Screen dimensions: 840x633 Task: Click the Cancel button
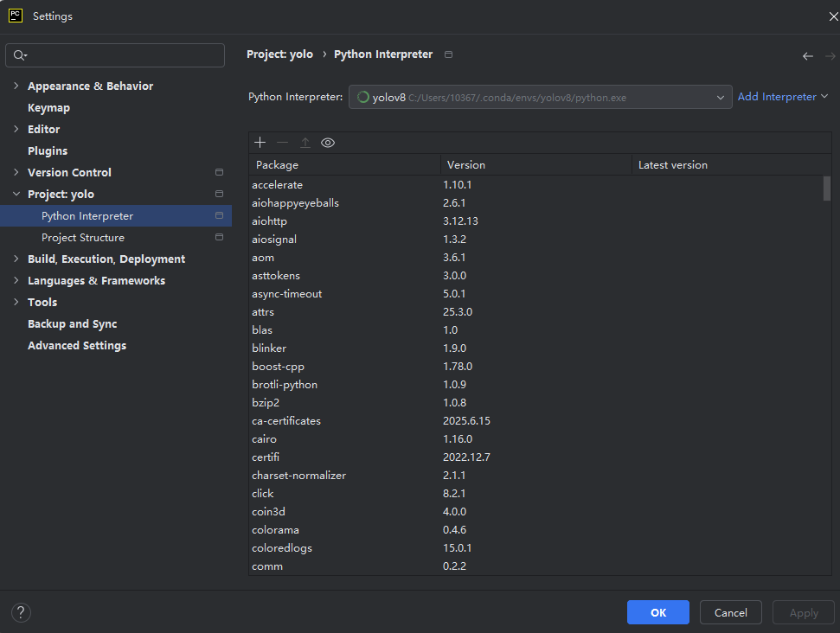tap(730, 612)
